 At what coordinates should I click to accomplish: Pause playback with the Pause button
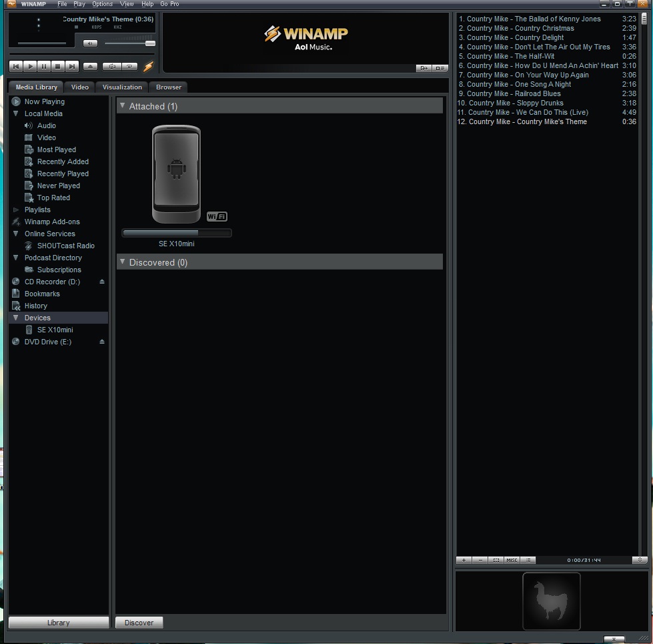click(x=44, y=66)
